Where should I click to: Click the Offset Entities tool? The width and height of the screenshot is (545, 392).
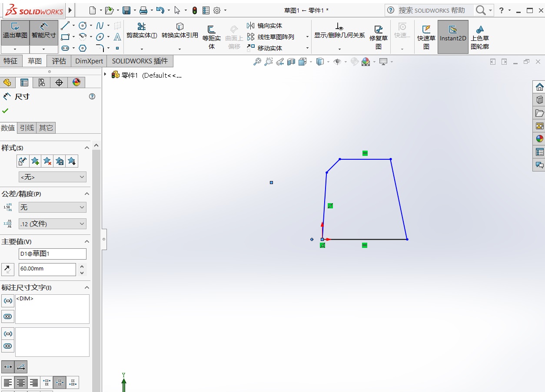212,37
